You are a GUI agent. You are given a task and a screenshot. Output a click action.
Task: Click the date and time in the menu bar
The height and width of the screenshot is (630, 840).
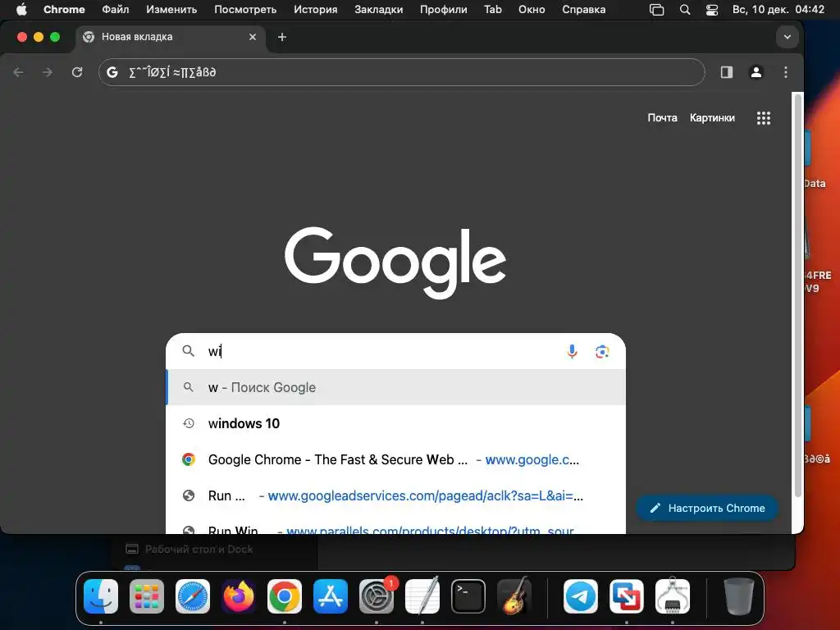tap(778, 9)
